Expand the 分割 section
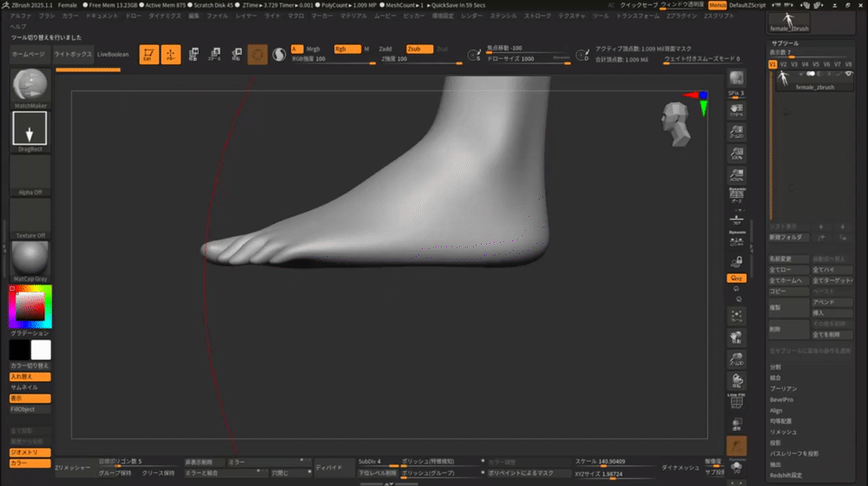The image size is (868, 486). pos(775,367)
